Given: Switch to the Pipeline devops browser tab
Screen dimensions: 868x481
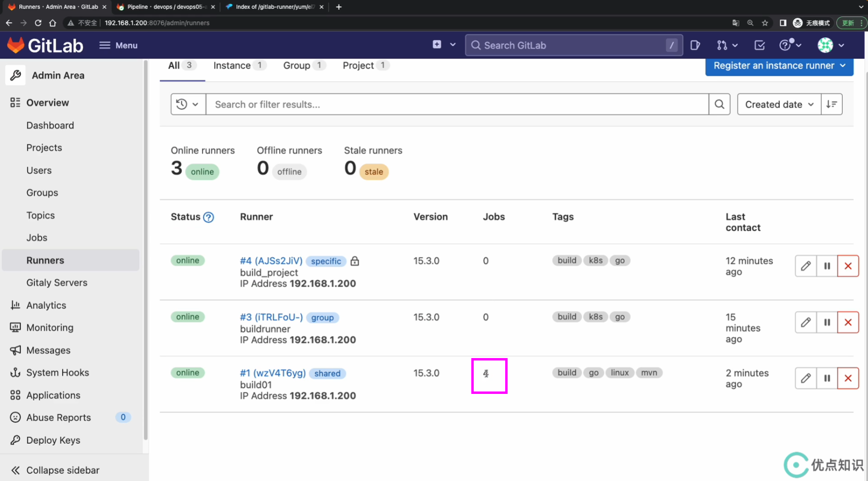Looking at the screenshot, I should click(166, 7).
